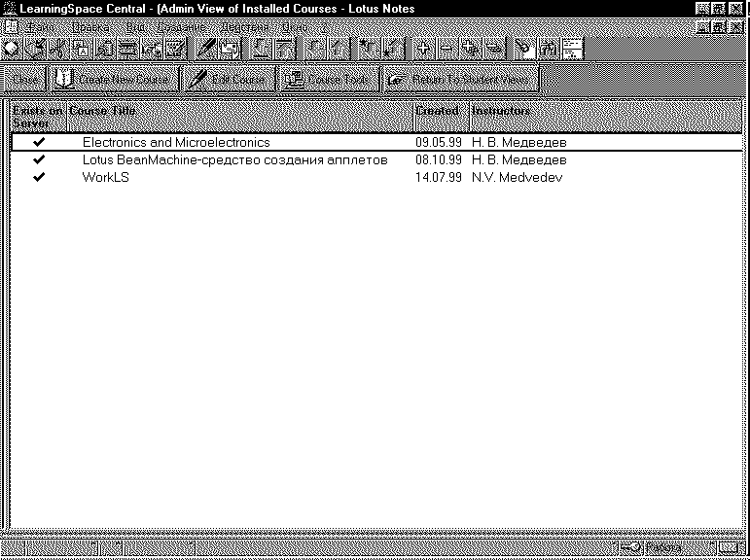Open the Действия menu
Image resolution: width=750 pixels, height=560 pixels.
tap(244, 27)
